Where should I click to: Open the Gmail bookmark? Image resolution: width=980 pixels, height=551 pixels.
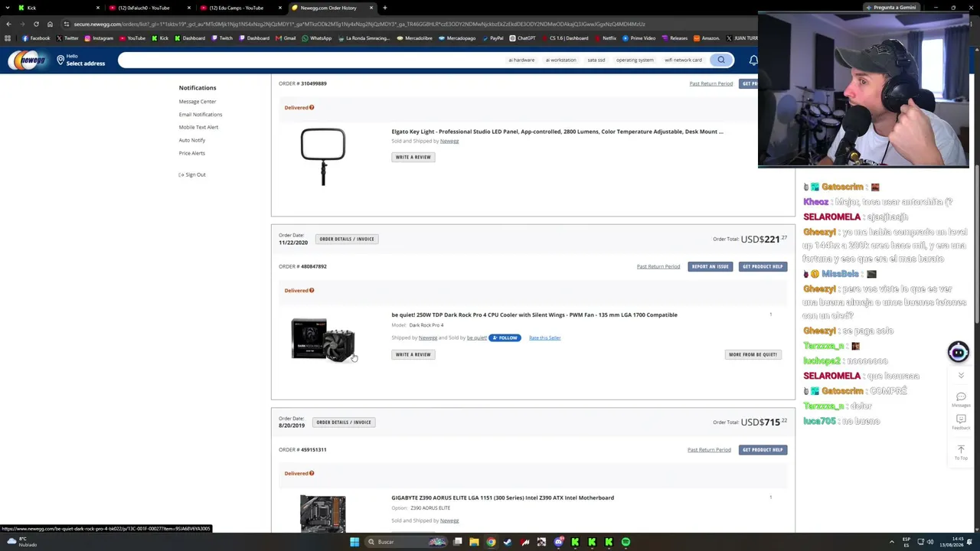(286, 38)
